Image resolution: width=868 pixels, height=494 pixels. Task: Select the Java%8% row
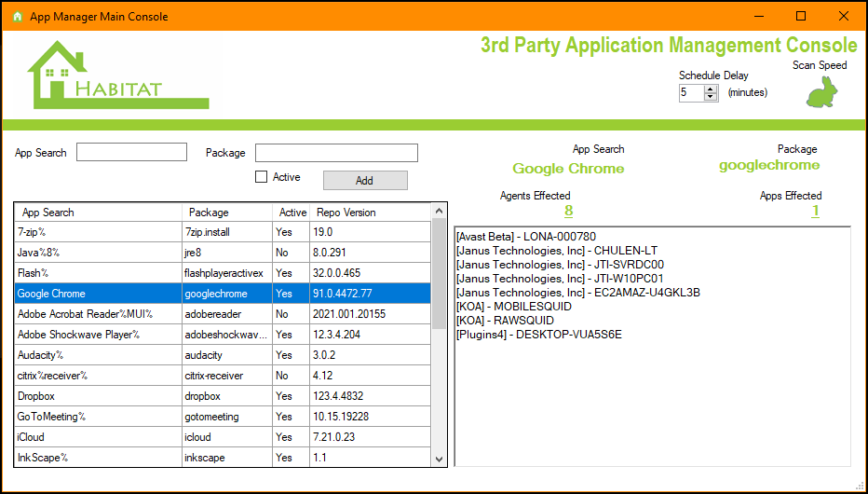click(x=223, y=253)
